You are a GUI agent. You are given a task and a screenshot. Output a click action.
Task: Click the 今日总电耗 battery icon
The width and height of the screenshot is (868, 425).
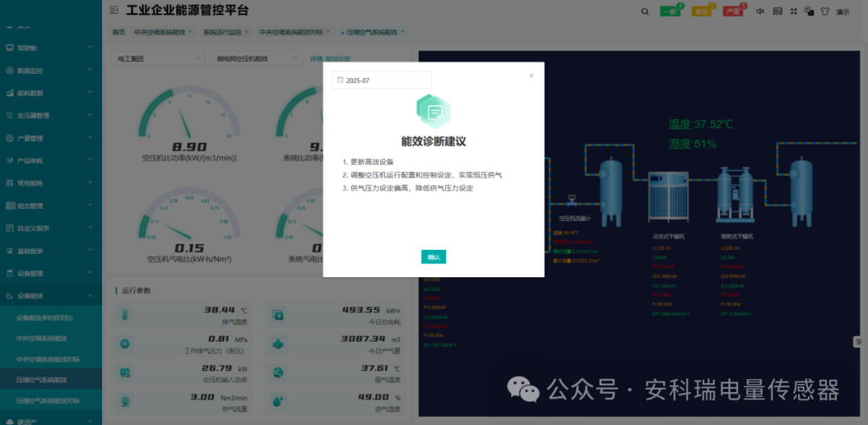coord(278,316)
